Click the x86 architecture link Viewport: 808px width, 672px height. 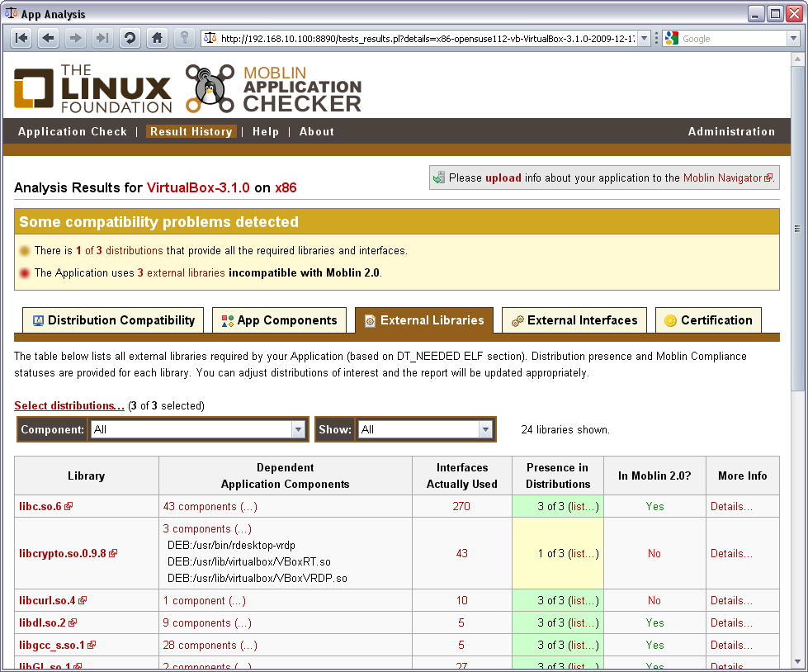(286, 187)
